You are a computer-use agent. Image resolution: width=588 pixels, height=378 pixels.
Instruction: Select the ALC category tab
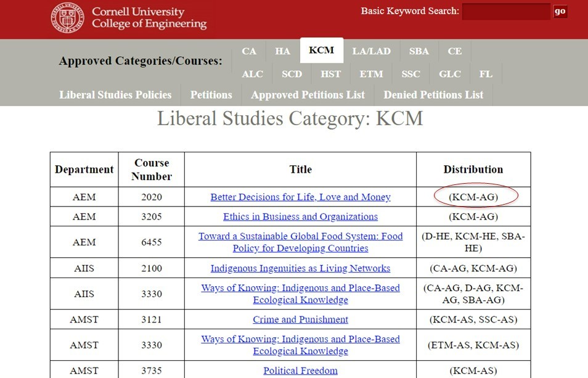point(253,73)
